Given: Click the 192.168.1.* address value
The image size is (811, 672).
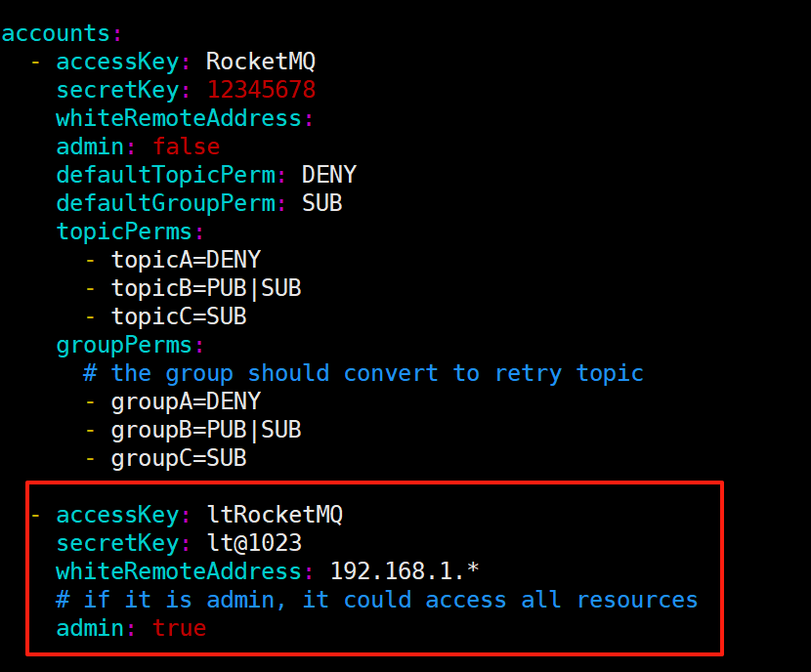Looking at the screenshot, I should [405, 571].
